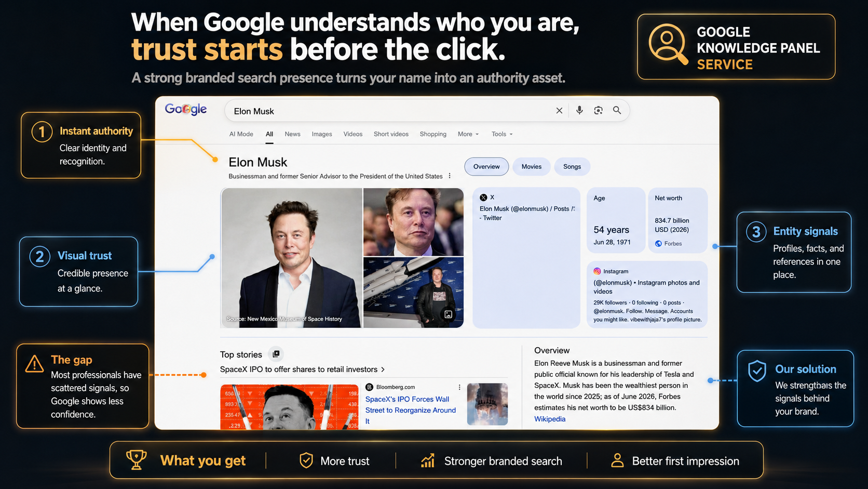Open the three-dot menu beside Elon Musk's description
This screenshot has height=489, width=868.
[x=450, y=176]
